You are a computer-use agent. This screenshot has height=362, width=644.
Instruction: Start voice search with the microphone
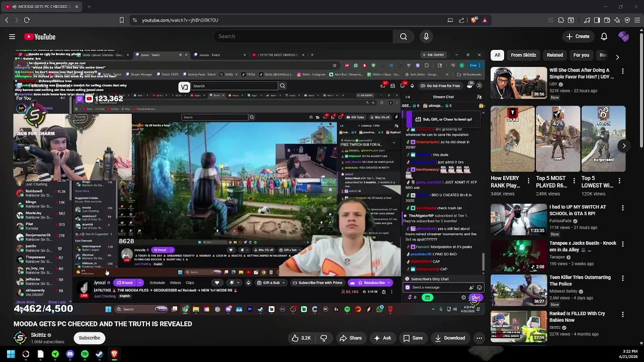click(426, 36)
